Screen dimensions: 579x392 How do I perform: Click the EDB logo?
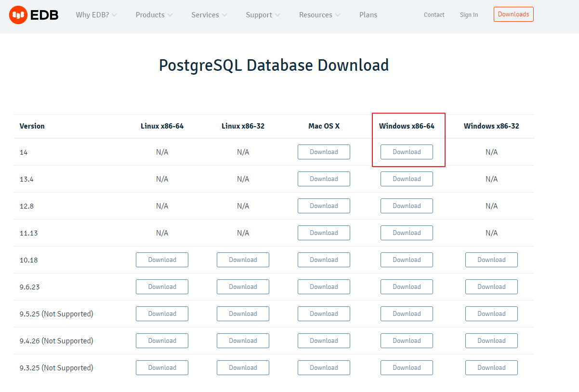(x=34, y=15)
